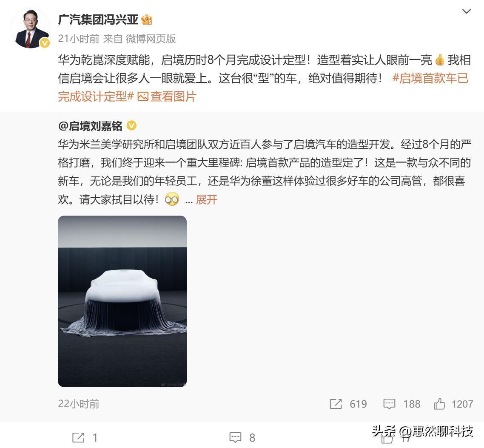Image resolution: width=484 pixels, height=448 pixels.
Task: Open 广汽集团冯兴亚 profile avatar
Action: pos(30,29)
